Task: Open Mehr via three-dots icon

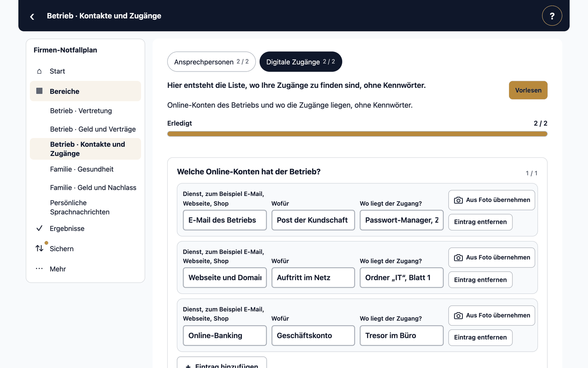Action: (x=39, y=268)
